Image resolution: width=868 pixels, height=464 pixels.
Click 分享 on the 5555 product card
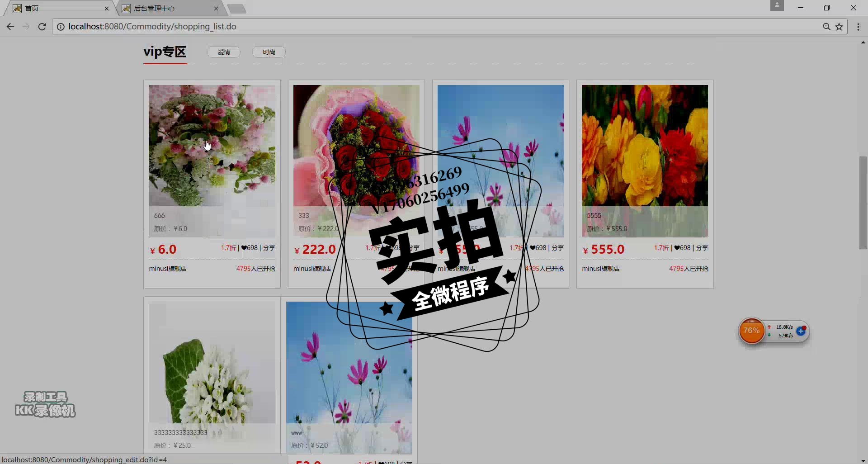tap(702, 248)
